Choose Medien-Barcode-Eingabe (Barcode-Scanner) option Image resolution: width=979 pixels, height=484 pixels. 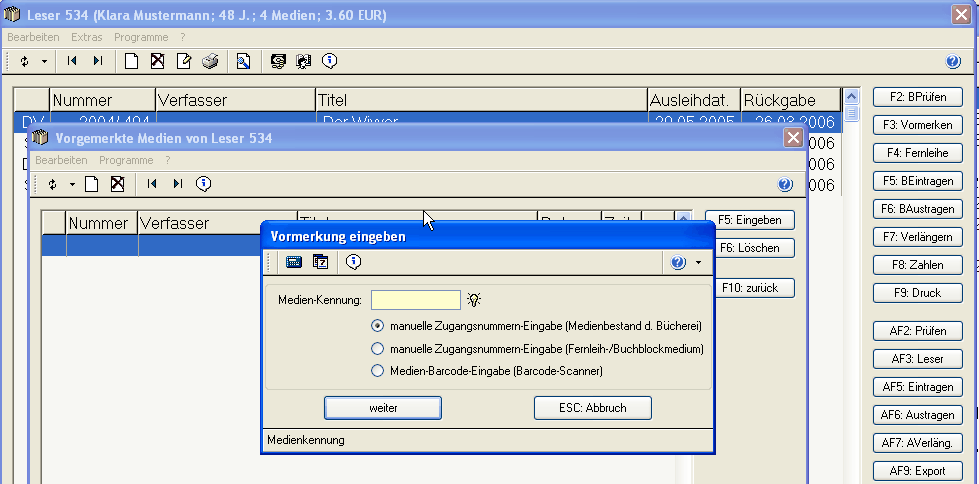pos(378,371)
